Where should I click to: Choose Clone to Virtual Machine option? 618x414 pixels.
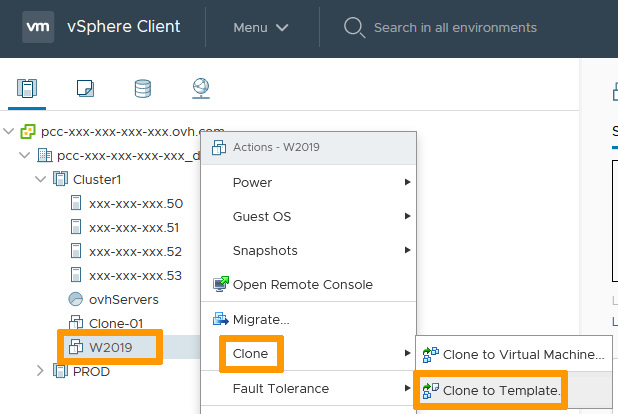click(521, 354)
